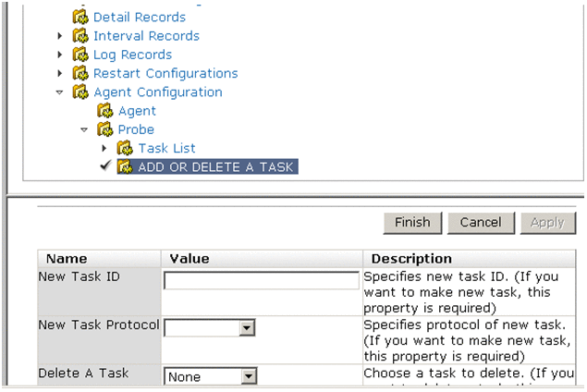Expand the Task List tree node
587x392 pixels.
pos(105,148)
